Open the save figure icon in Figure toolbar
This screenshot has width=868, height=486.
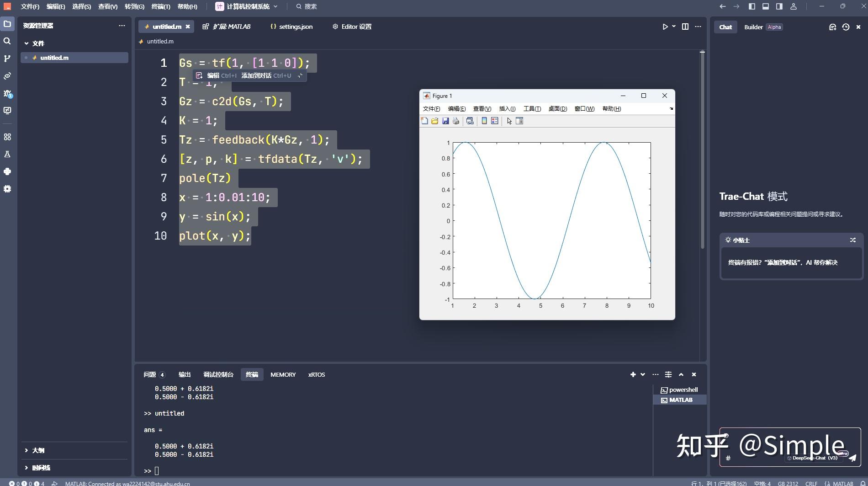pos(445,121)
